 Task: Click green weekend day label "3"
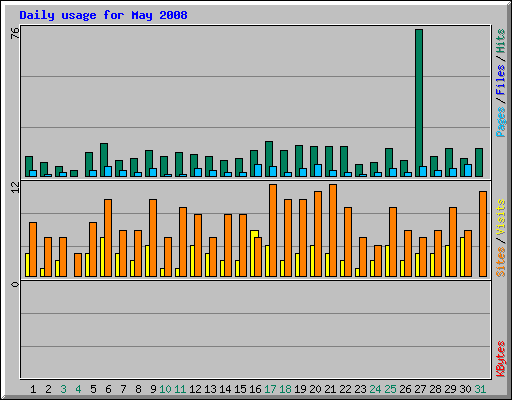click(63, 389)
